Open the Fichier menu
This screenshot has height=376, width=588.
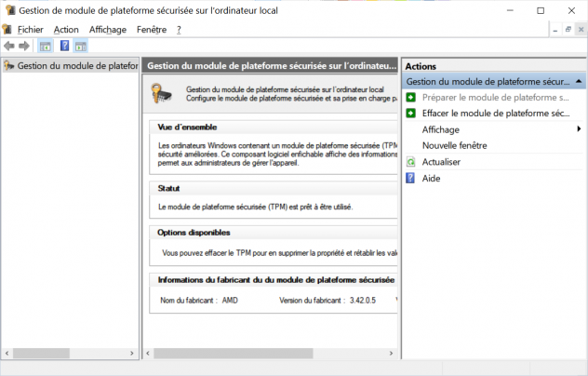pyautogui.click(x=30, y=30)
